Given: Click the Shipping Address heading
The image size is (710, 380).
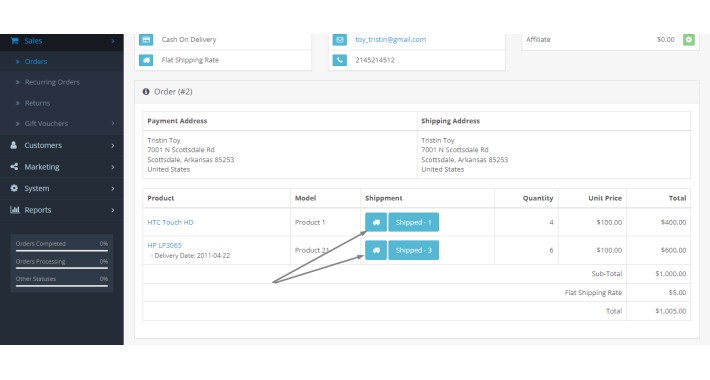Looking at the screenshot, I should (x=451, y=121).
